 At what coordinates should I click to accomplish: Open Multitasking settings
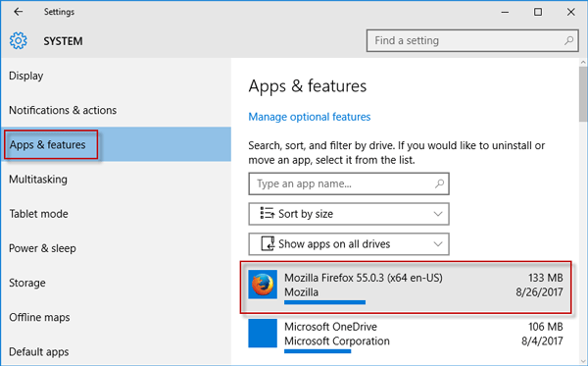coord(116,180)
